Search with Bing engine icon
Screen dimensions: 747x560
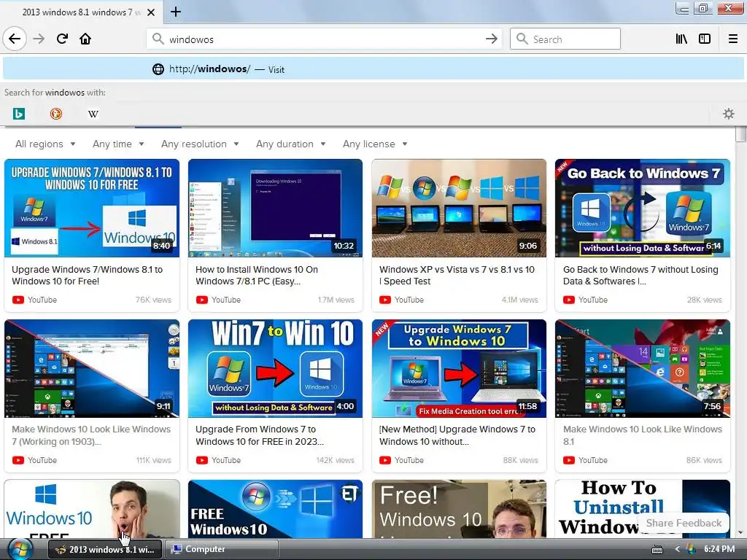click(x=18, y=114)
